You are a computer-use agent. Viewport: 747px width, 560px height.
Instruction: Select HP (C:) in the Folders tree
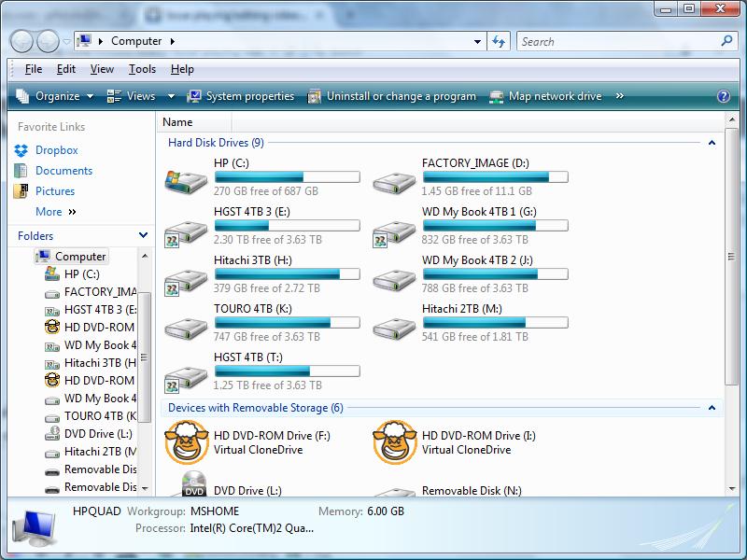73,274
